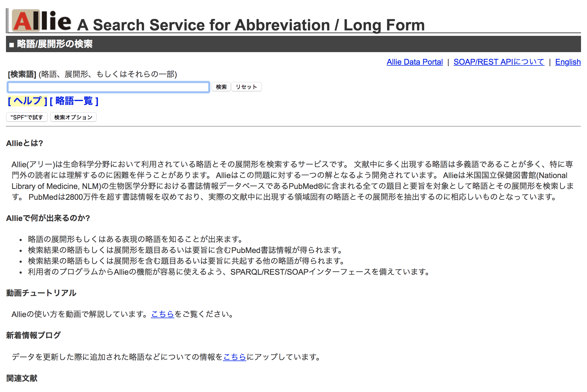Screen dimensions: 587x392
Task: Open the こちら link for video tutorial
Action: point(162,314)
